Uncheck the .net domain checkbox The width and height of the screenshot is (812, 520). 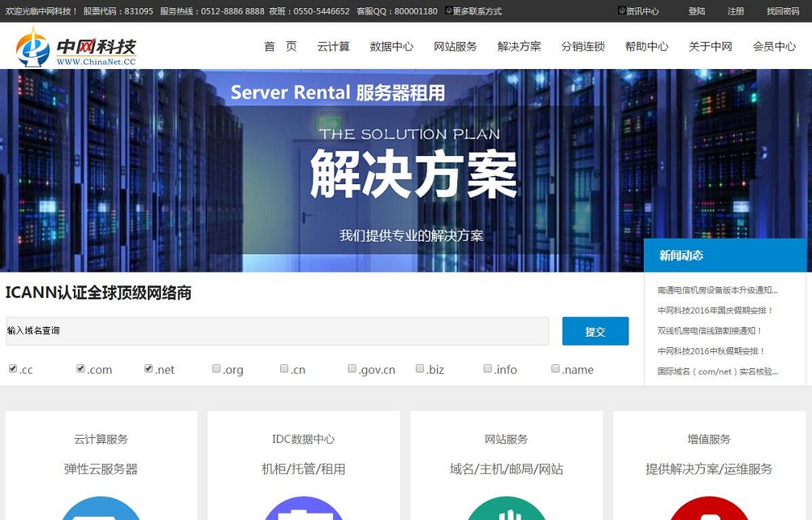(x=149, y=368)
